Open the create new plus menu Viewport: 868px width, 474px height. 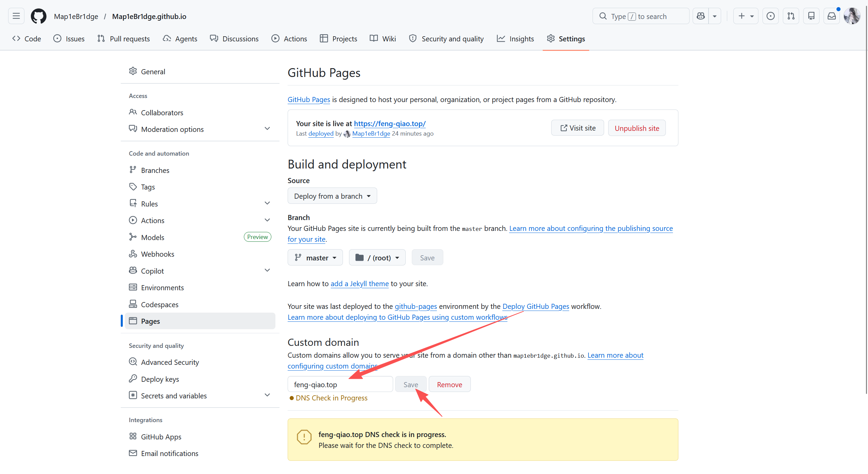746,16
